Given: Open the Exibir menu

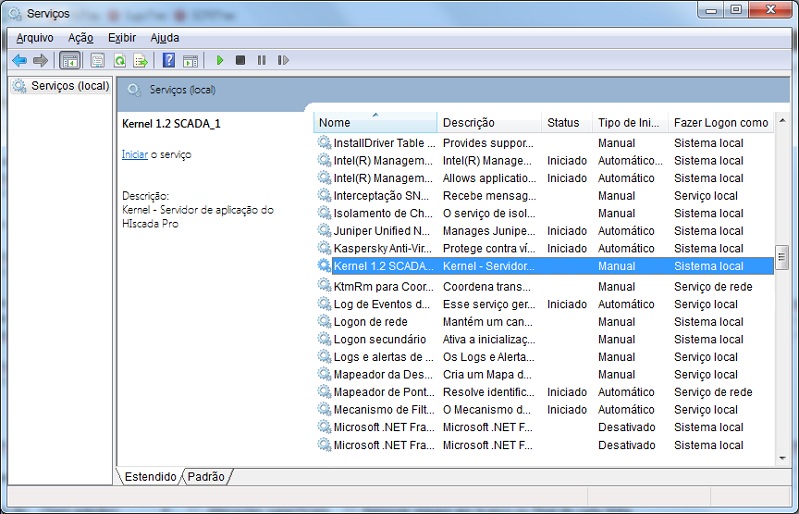Looking at the screenshot, I should click(x=122, y=38).
